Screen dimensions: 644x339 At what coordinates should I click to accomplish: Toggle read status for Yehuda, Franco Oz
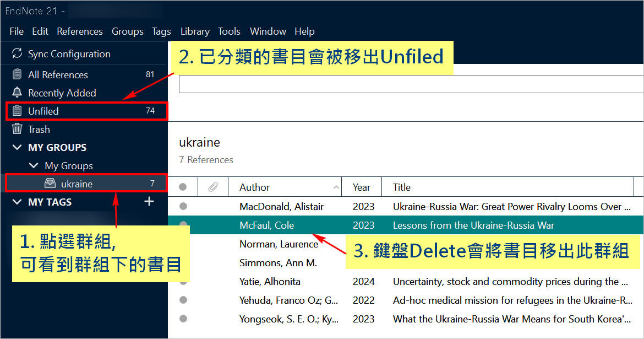(183, 300)
